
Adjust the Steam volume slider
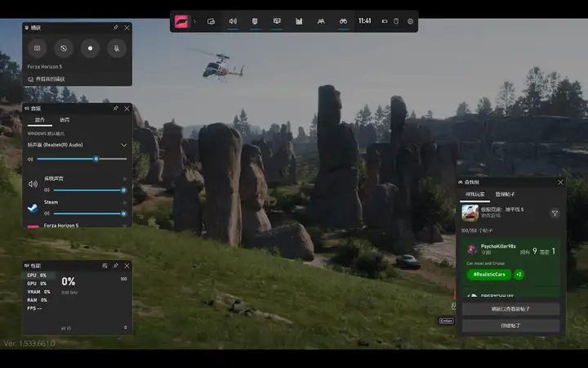[x=90, y=213]
